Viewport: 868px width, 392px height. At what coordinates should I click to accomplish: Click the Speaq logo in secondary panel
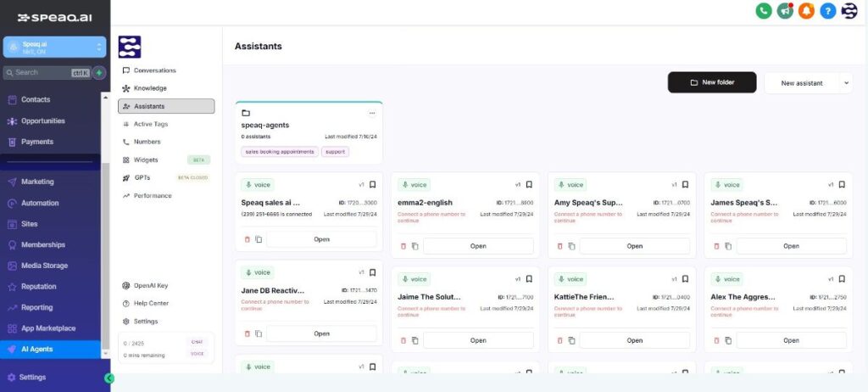pos(130,48)
